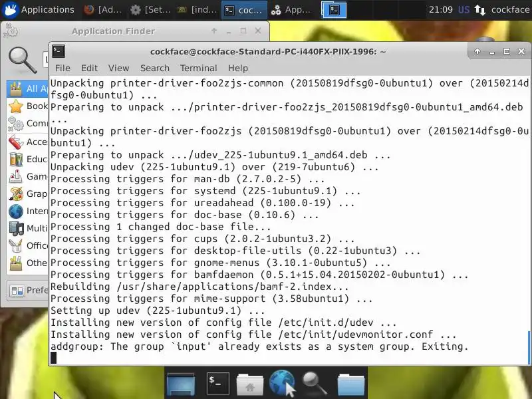Click the terminal scrollbar handle

529,348
